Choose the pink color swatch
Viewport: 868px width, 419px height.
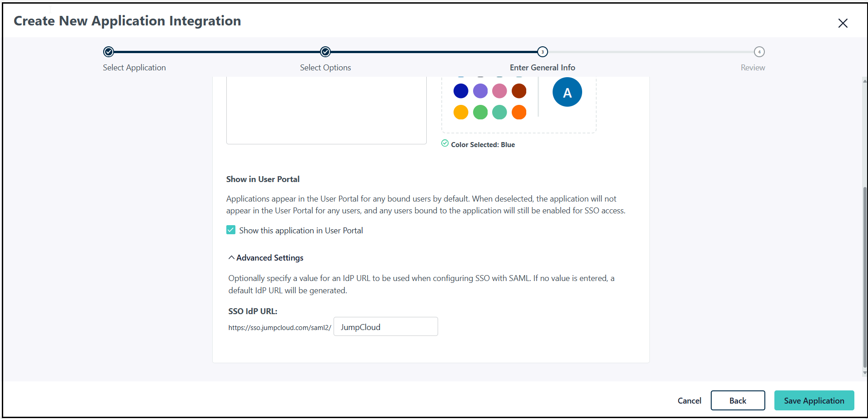click(x=499, y=91)
